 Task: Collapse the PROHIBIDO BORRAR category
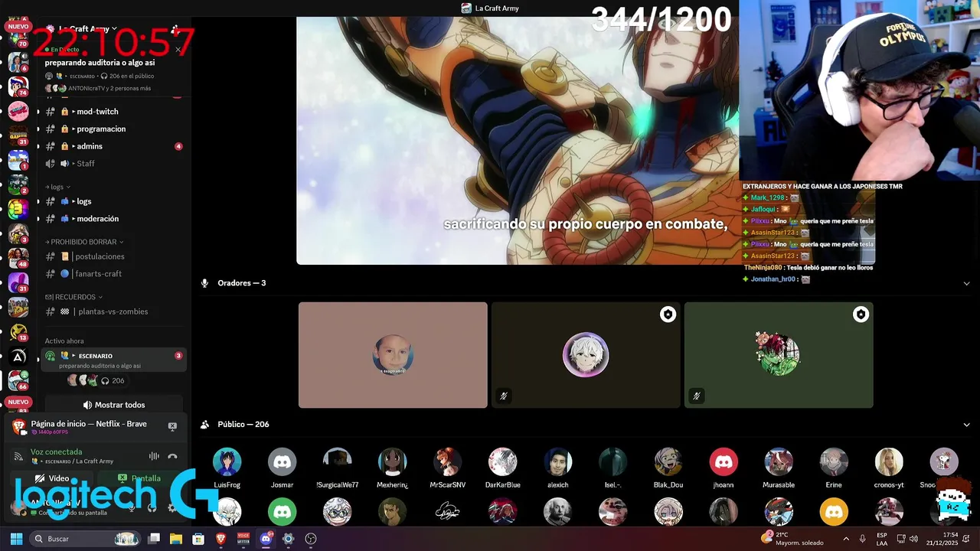[x=83, y=242]
